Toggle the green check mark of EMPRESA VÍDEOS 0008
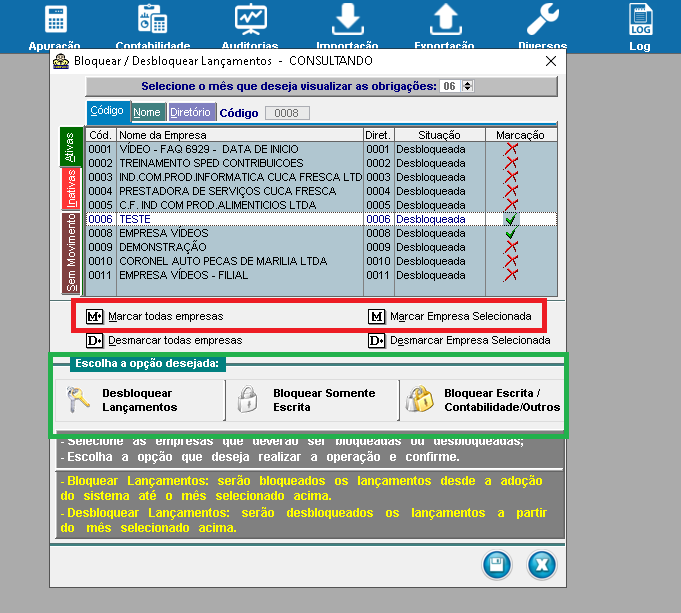Screen dimensions: 681x613 (511, 233)
